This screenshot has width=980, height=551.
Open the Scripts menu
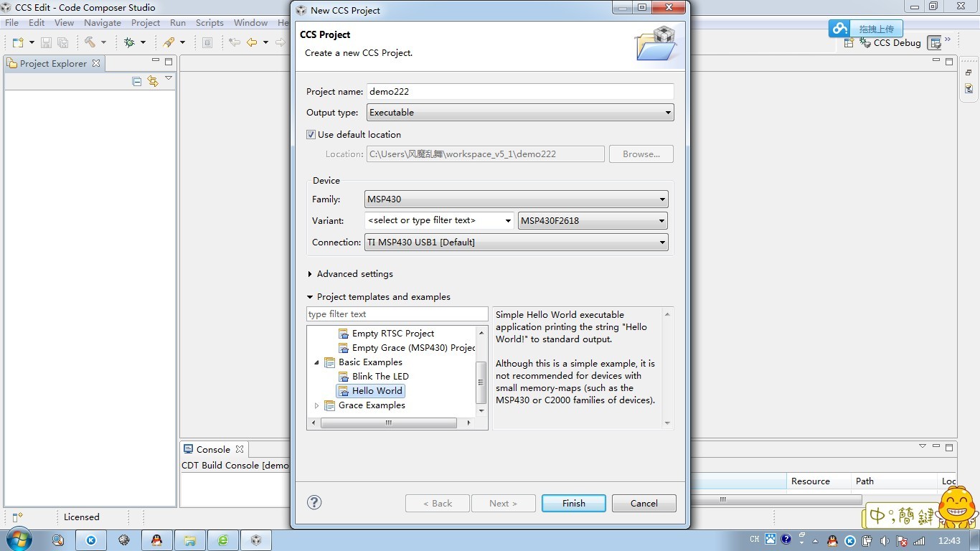coord(210,23)
